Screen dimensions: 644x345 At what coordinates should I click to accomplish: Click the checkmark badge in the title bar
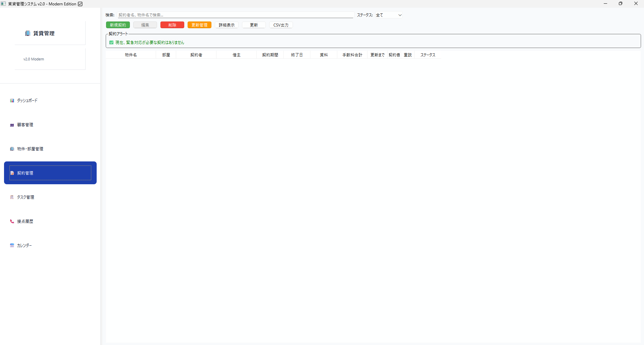[80, 4]
